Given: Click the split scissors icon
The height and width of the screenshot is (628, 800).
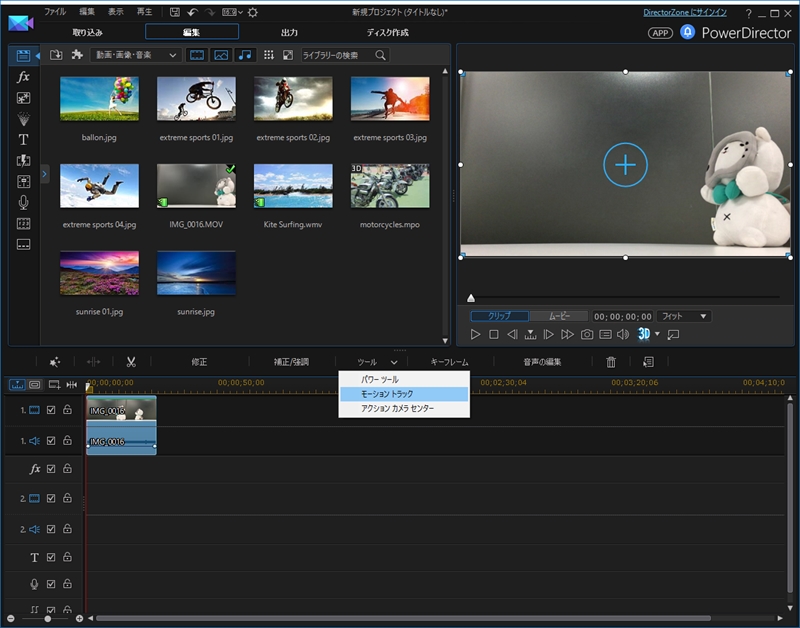Looking at the screenshot, I should [x=131, y=362].
